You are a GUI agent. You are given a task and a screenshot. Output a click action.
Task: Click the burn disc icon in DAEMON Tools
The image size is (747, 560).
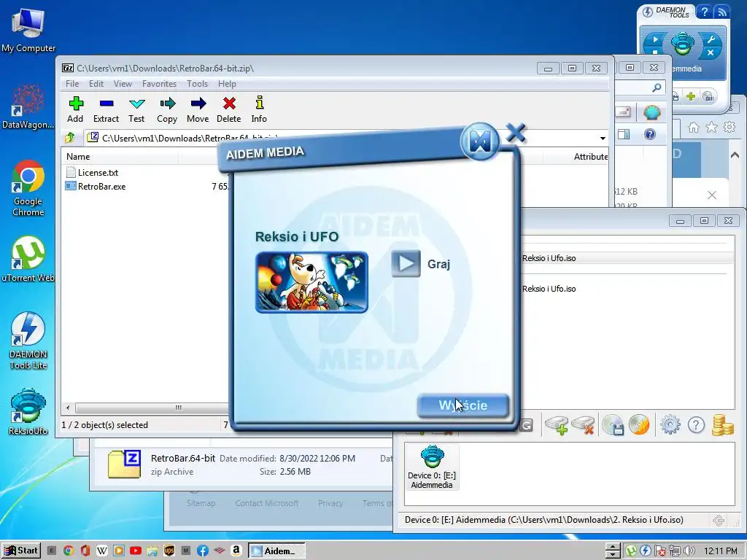point(639,425)
